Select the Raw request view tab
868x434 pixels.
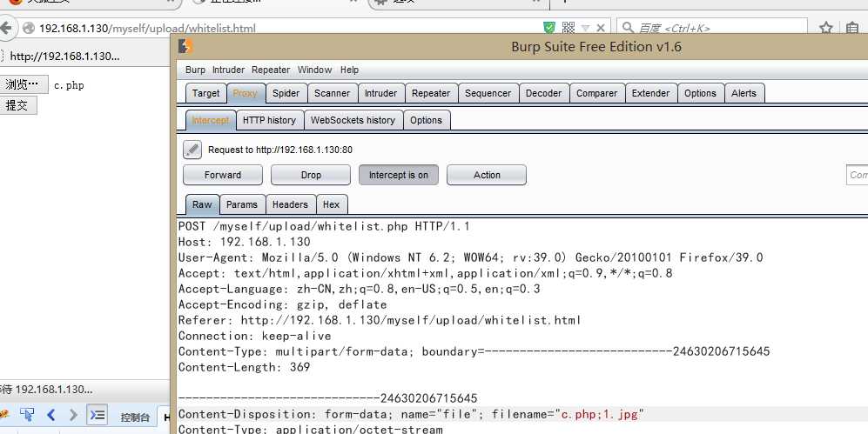coord(202,204)
